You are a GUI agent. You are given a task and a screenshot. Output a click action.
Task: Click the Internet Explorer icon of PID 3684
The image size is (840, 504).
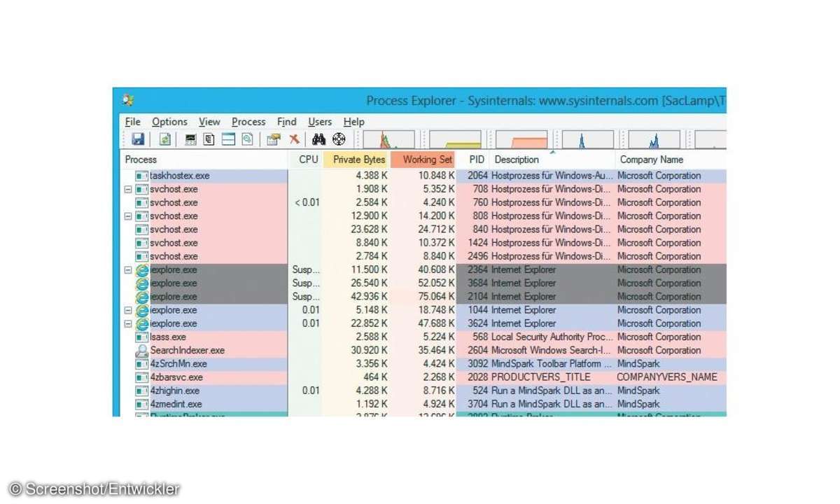142,283
